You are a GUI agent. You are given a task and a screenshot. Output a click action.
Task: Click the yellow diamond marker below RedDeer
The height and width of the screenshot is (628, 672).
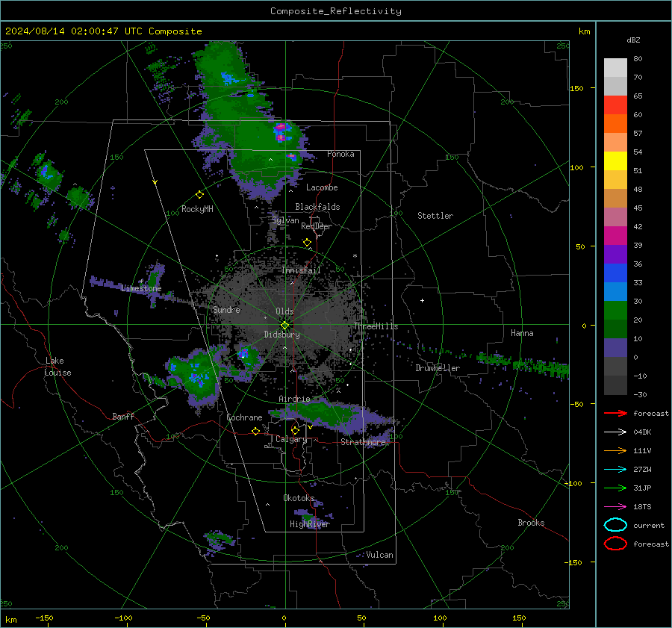click(307, 243)
